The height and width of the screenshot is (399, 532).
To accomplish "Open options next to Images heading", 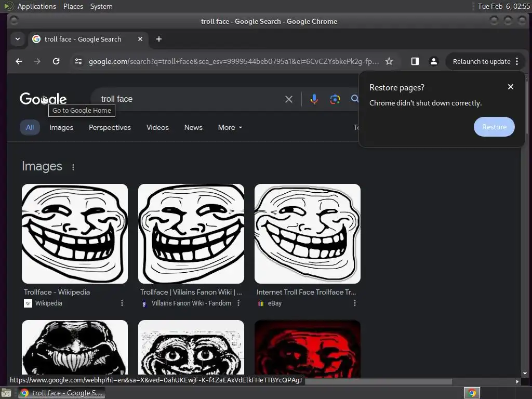I will (73, 167).
